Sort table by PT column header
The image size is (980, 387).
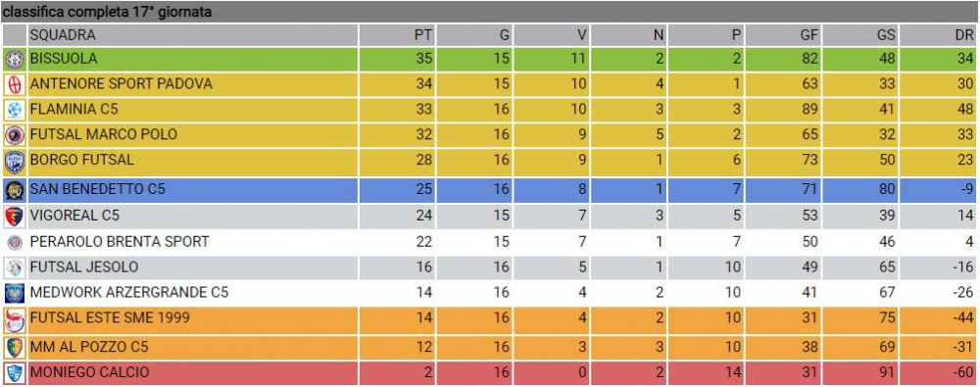[x=396, y=35]
